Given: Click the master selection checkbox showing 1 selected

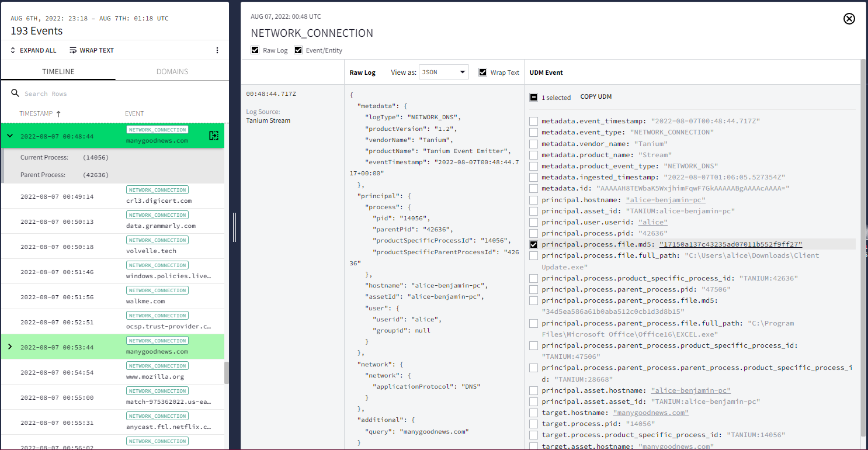Looking at the screenshot, I should pos(533,96).
